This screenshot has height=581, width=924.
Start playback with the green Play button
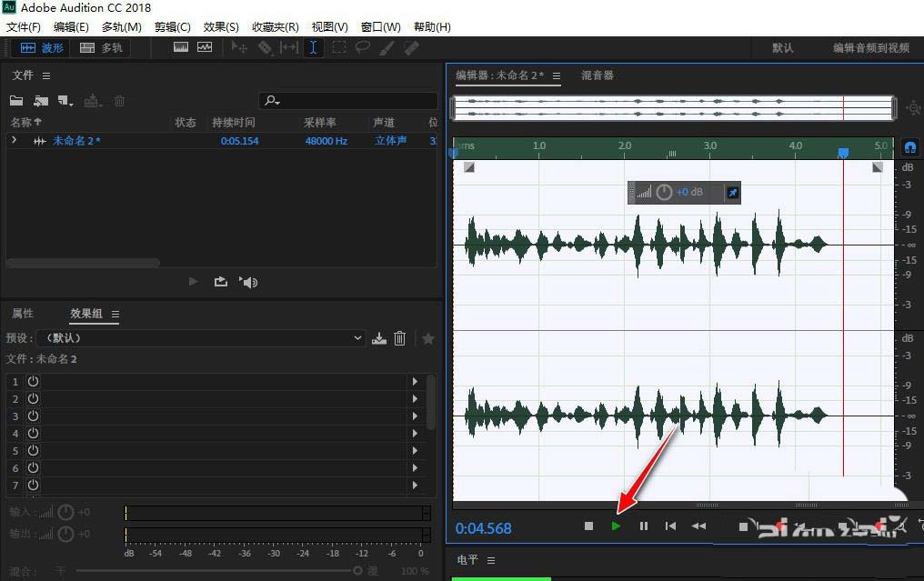tap(616, 526)
